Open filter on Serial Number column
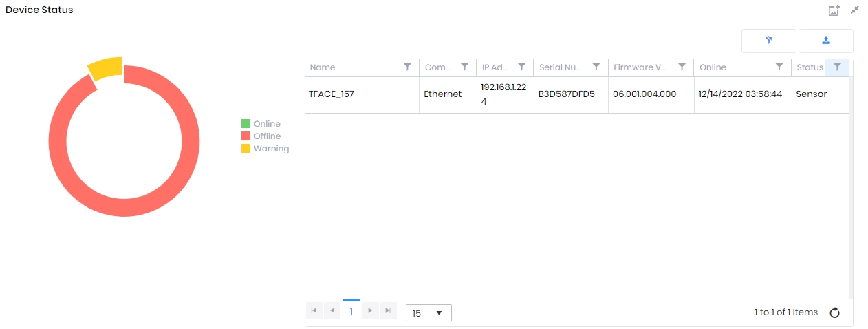868x329 pixels. (x=596, y=67)
